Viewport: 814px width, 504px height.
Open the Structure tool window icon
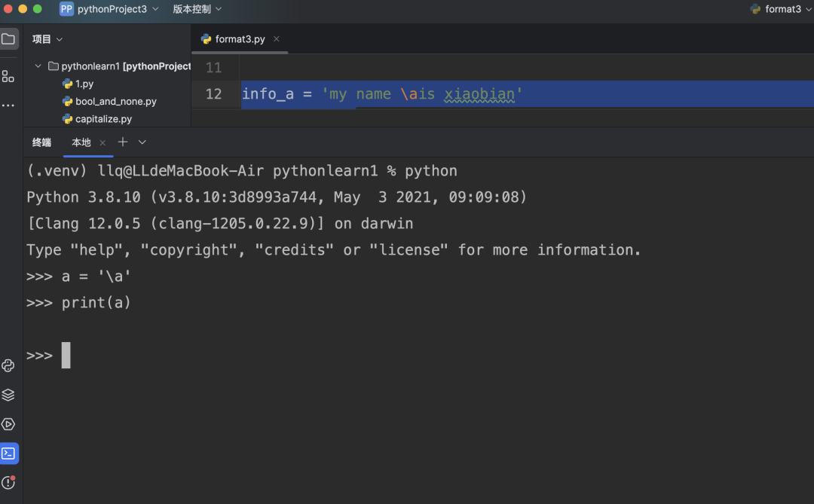pyautogui.click(x=8, y=76)
